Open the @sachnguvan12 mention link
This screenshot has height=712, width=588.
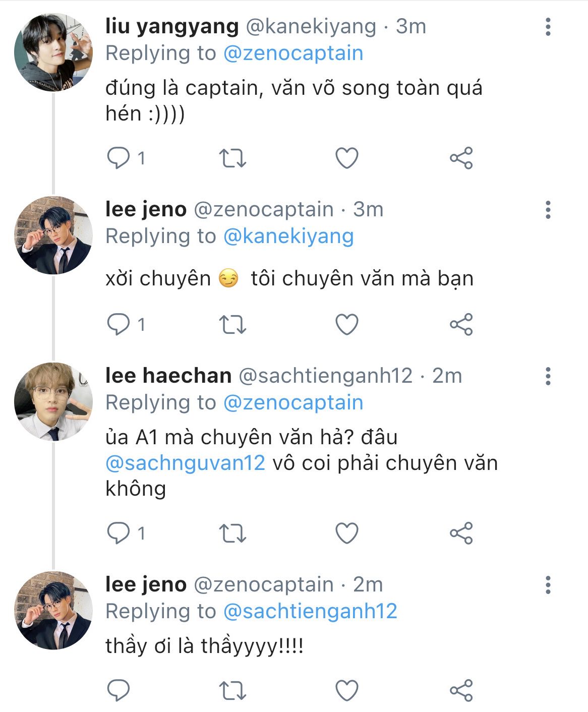[x=185, y=463]
